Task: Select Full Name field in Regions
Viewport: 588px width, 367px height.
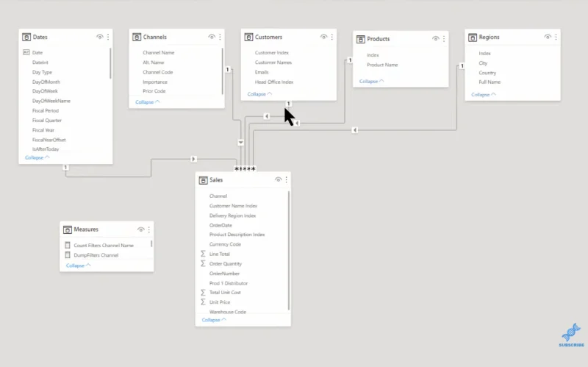Action: (x=490, y=82)
